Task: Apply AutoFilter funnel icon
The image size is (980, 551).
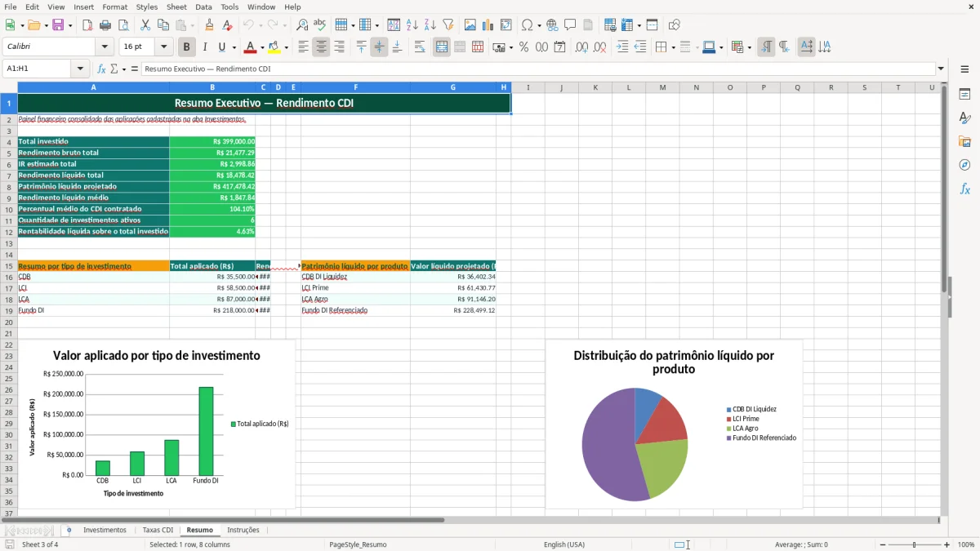Action: click(448, 25)
